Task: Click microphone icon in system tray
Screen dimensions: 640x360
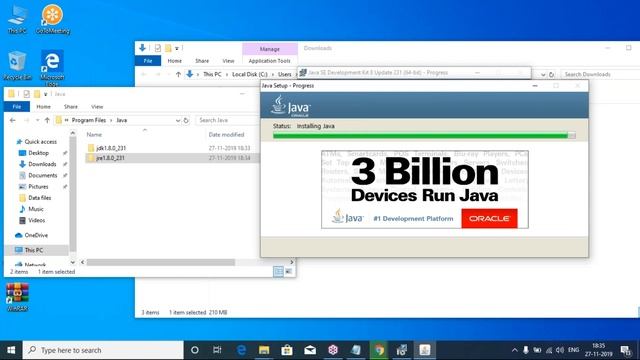Action: point(526,350)
